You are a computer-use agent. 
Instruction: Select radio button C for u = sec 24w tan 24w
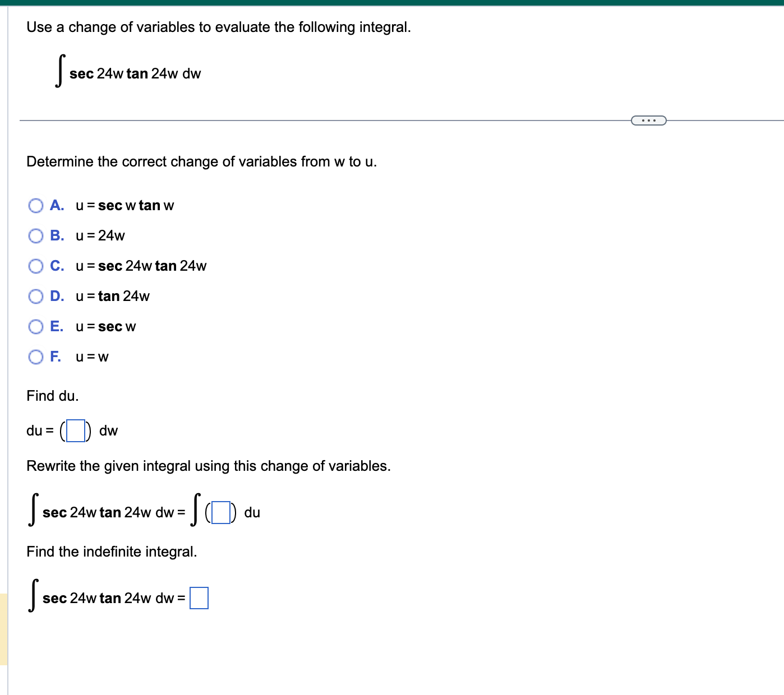pos(36,266)
